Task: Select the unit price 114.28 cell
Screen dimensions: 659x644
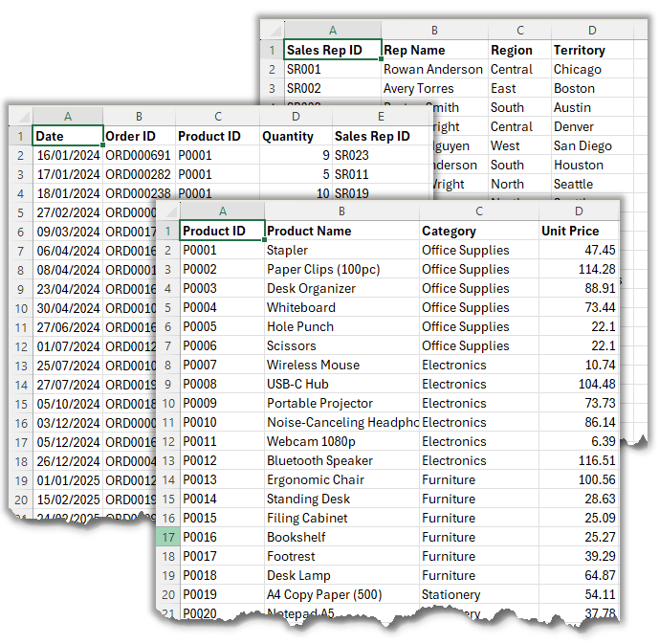Action: click(x=579, y=269)
